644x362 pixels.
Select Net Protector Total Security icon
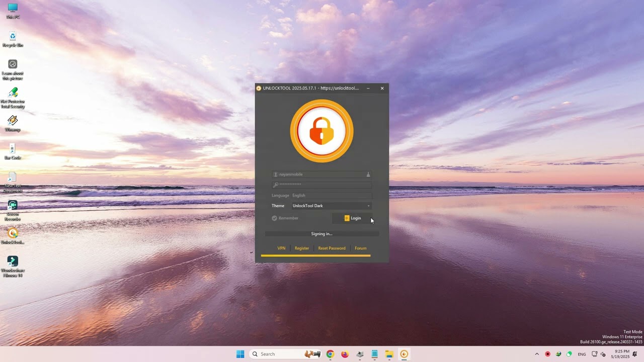13,98
